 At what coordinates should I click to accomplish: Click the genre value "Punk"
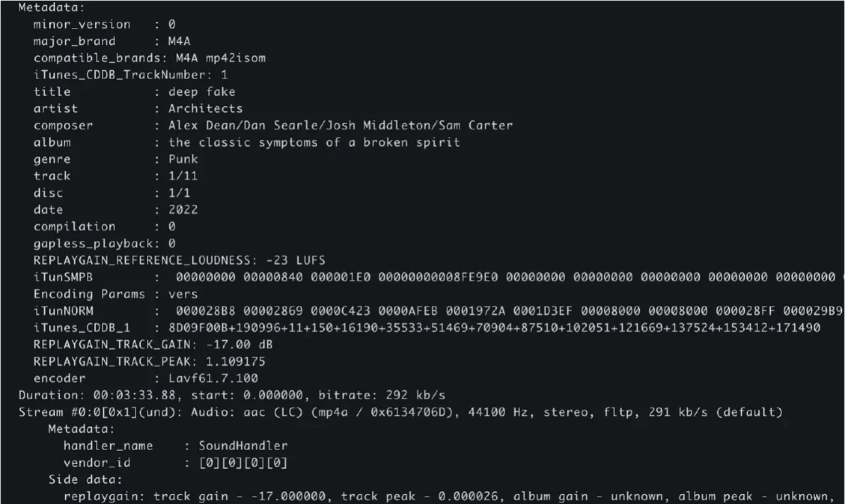coord(183,159)
